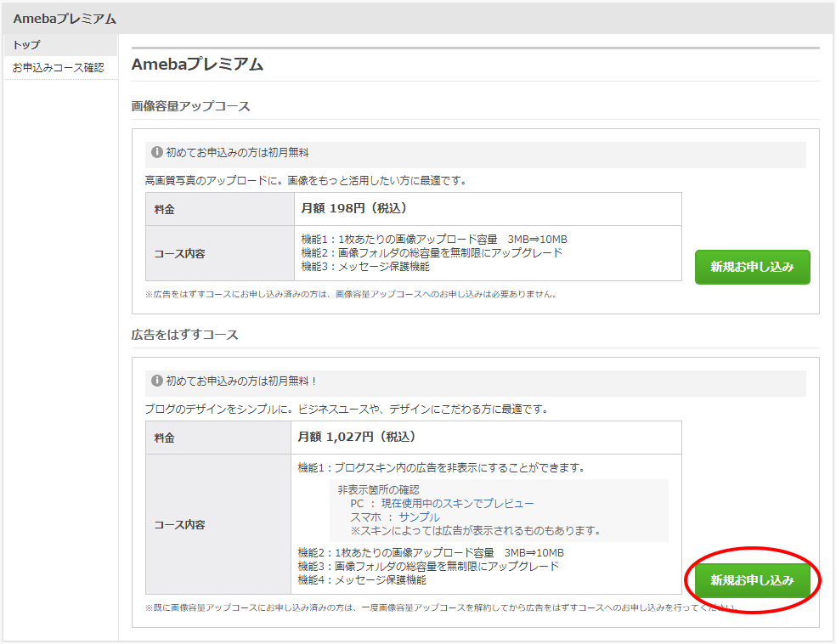Click the Amebaプレミアム main page heading

tap(197, 65)
